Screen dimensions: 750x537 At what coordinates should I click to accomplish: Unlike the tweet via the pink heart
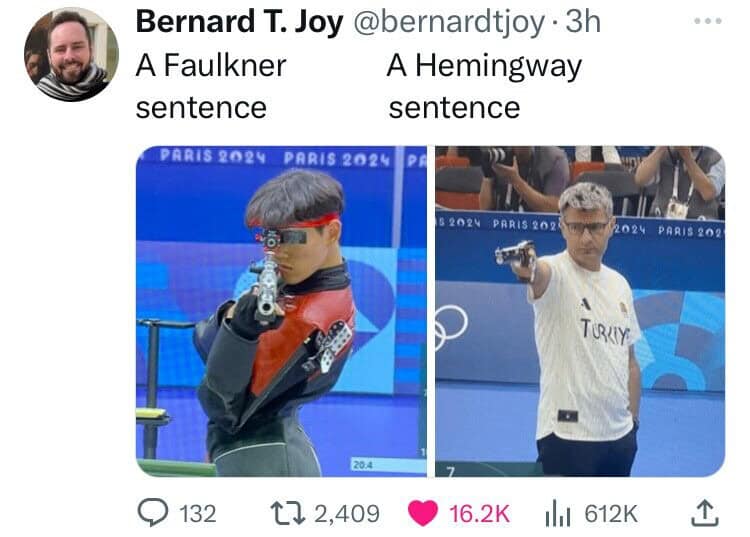423,513
